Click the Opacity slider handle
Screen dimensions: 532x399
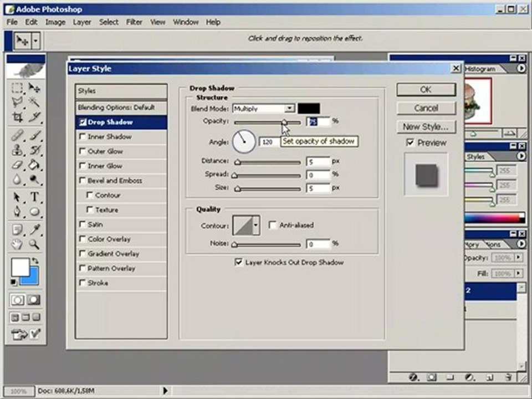point(284,122)
